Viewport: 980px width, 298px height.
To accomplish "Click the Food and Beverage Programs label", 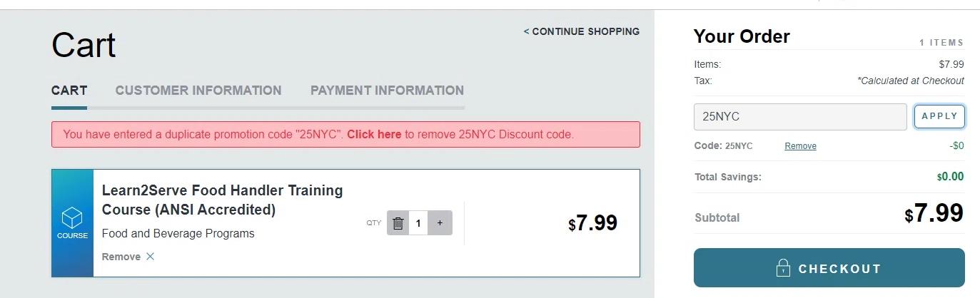I will pyautogui.click(x=178, y=234).
